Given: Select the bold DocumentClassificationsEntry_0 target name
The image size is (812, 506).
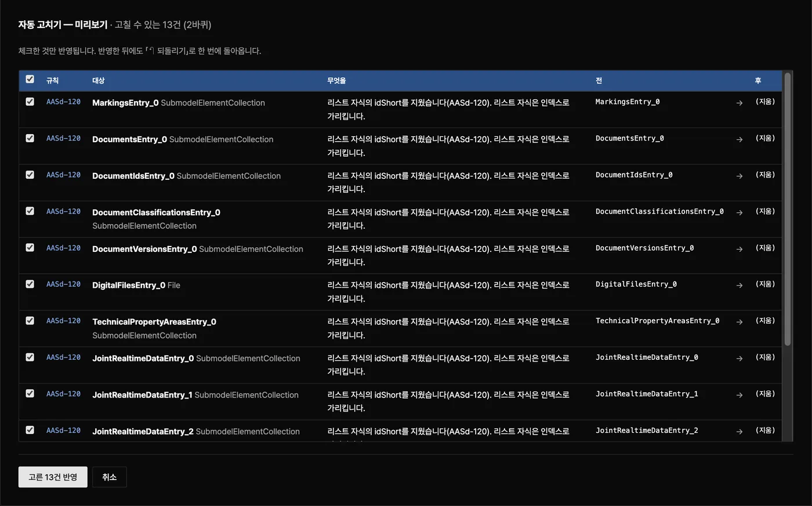Looking at the screenshot, I should click(x=156, y=212).
